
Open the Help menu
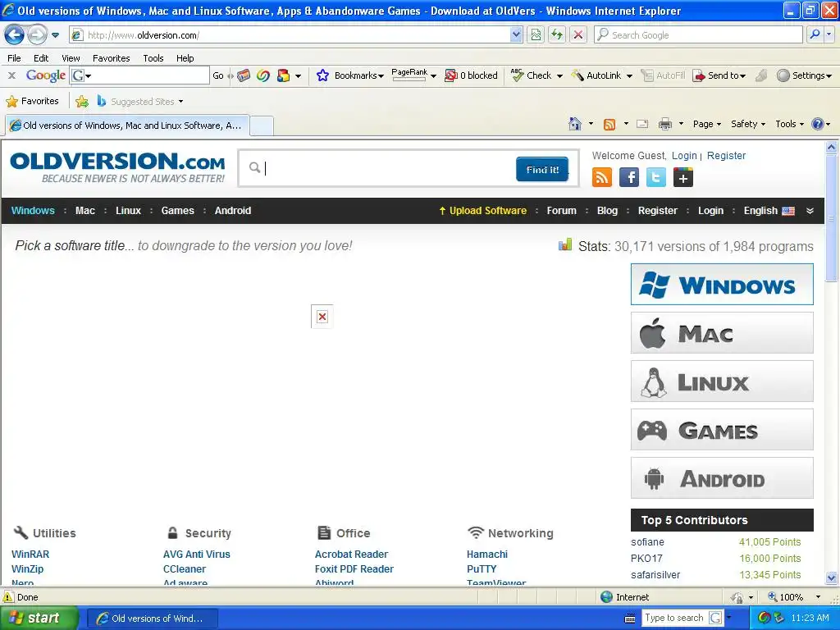185,58
